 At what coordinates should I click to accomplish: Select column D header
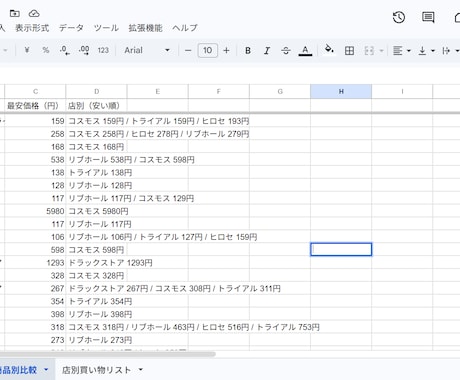coord(96,91)
